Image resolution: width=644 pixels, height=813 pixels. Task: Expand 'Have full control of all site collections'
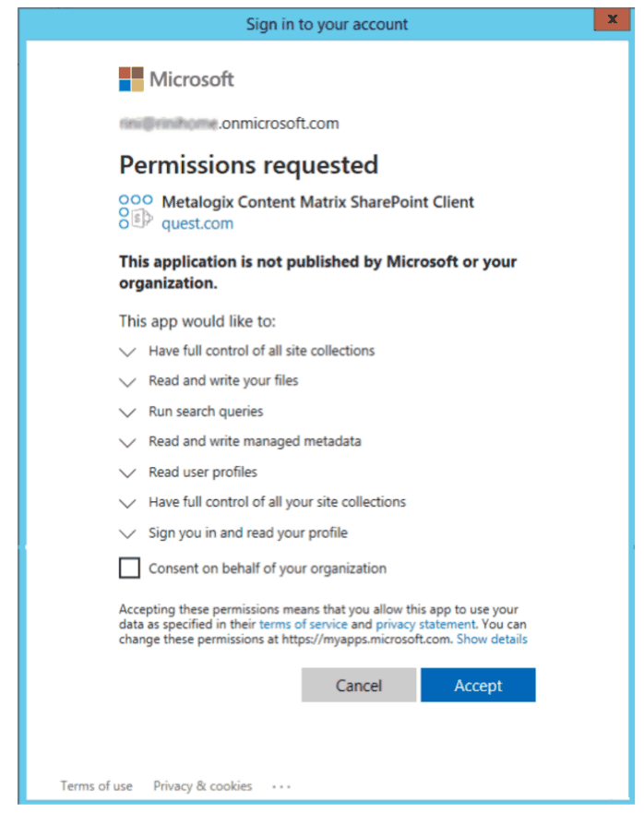coord(127,352)
